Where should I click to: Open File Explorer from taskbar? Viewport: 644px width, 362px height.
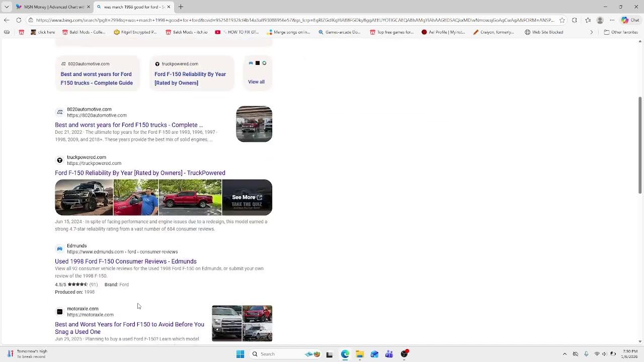[360, 354]
